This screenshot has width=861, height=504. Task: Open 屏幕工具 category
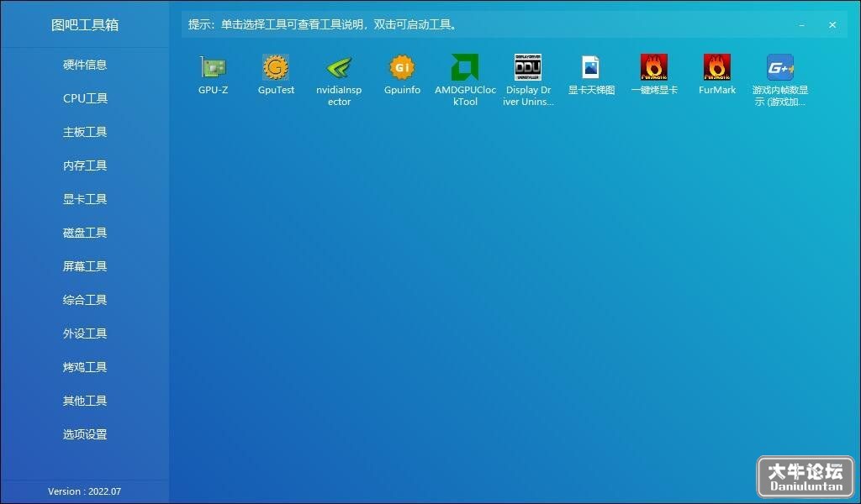point(85,266)
